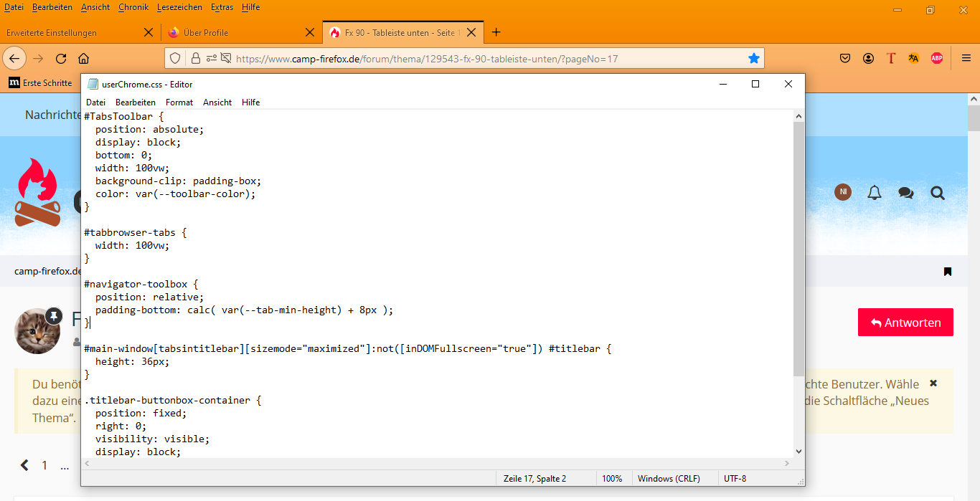Reload the current page
The image size is (980, 501).
(61, 59)
